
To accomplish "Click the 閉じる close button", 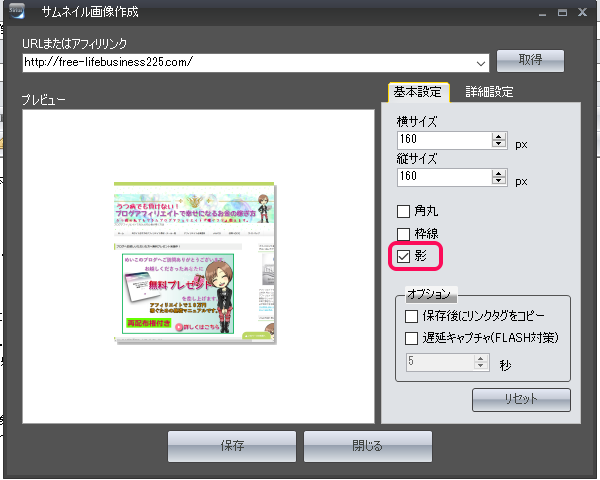I will pos(367,446).
